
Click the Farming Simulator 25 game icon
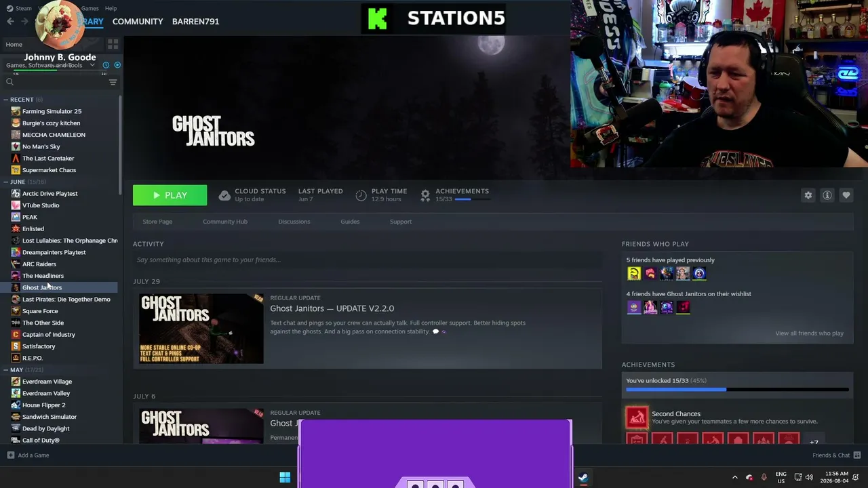(16, 111)
